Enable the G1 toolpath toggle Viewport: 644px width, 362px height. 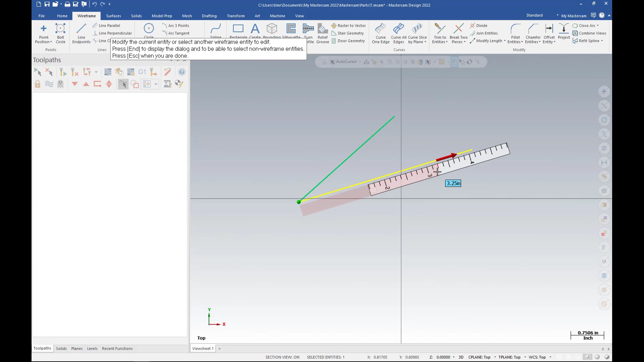[142, 72]
